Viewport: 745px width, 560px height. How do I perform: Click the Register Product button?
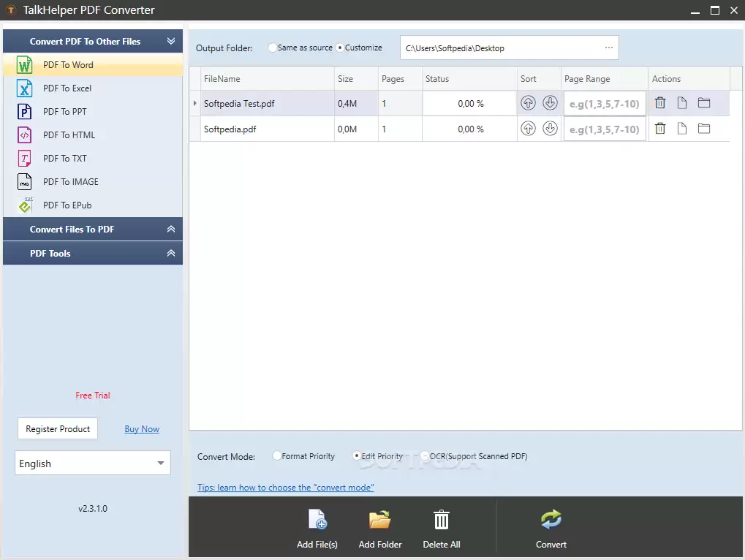coord(58,429)
